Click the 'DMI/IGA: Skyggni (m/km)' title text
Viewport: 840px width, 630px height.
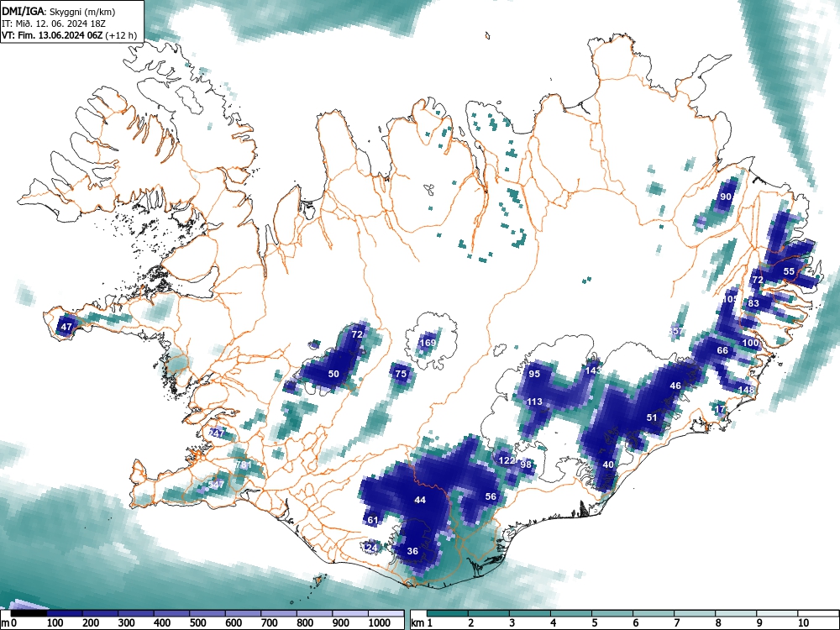point(58,12)
